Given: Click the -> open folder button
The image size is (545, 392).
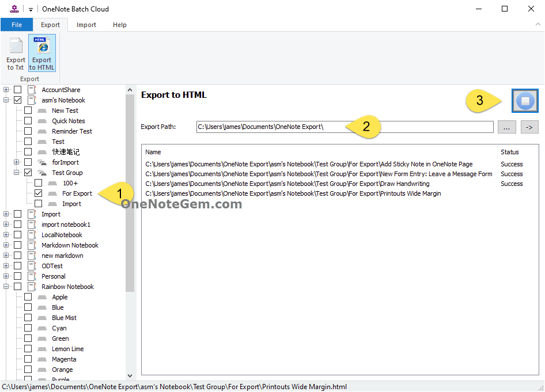Looking at the screenshot, I should point(529,127).
